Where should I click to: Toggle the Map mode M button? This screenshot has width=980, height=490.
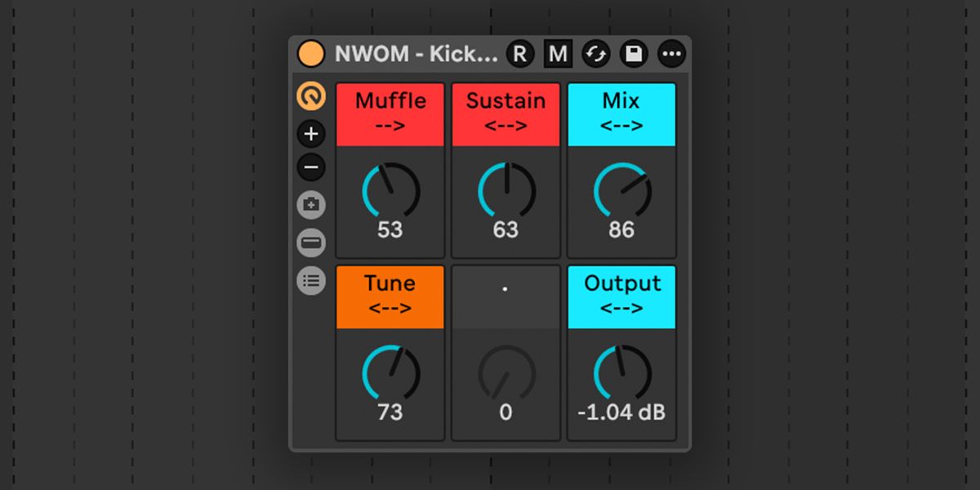558,54
